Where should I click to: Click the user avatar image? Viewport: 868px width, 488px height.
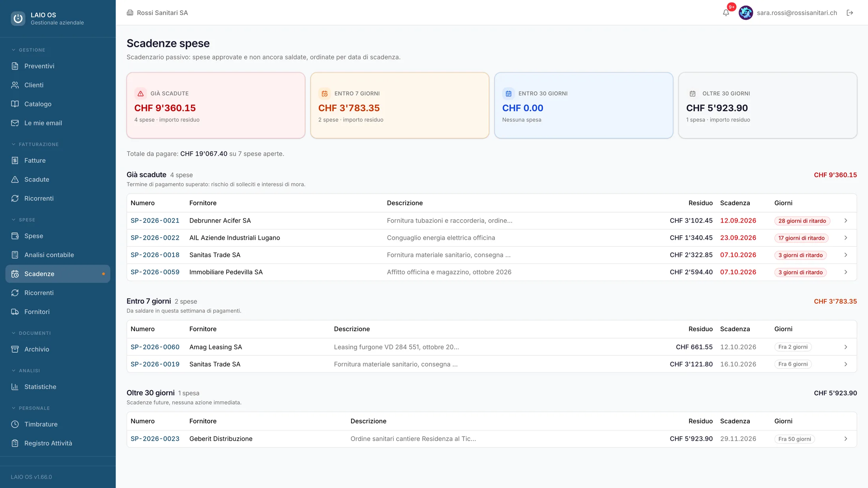(746, 13)
